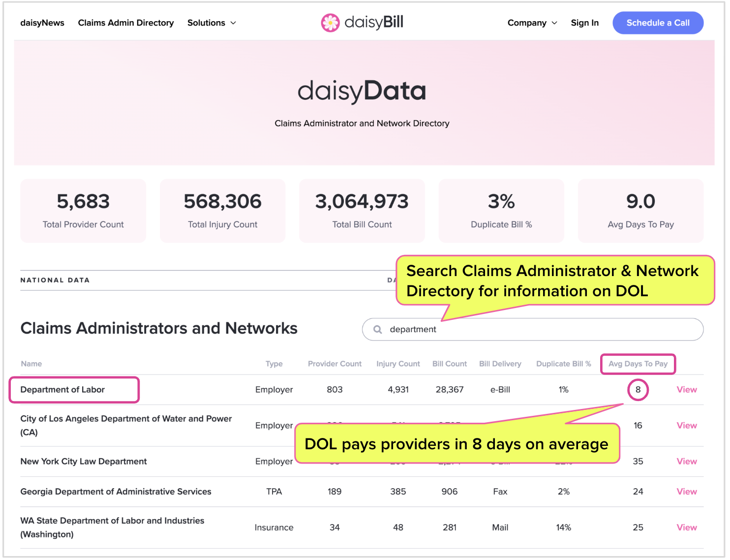Open the Department of Labor row name
The width and height of the screenshot is (730, 560).
62,390
